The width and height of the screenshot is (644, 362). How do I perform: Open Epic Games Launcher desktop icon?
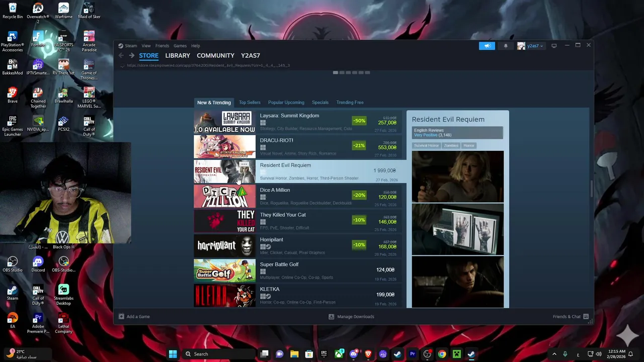tap(13, 126)
